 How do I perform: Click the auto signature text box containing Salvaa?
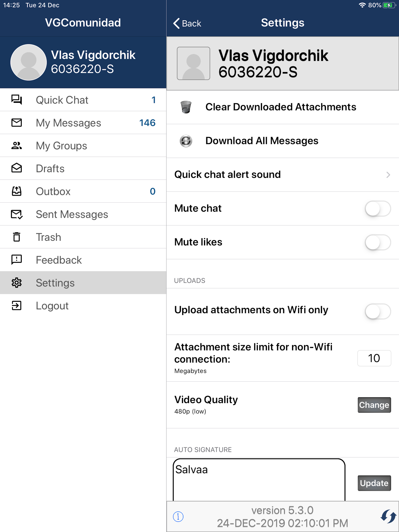259,480
